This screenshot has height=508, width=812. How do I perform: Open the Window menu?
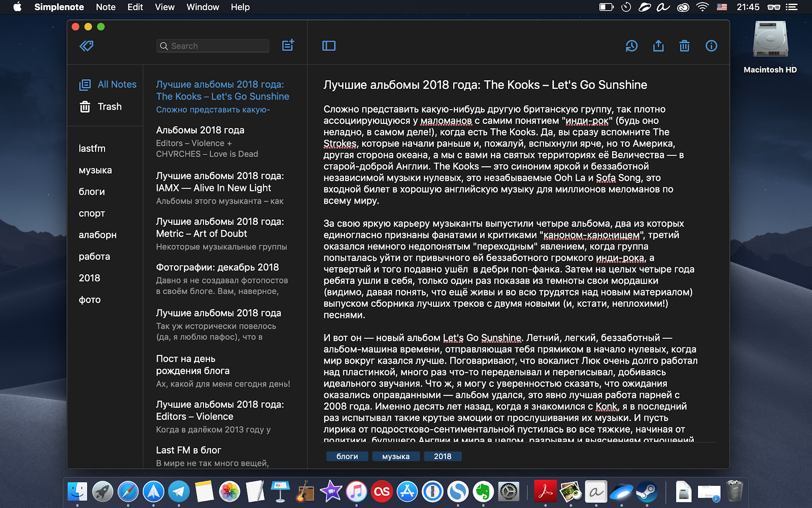[202, 7]
